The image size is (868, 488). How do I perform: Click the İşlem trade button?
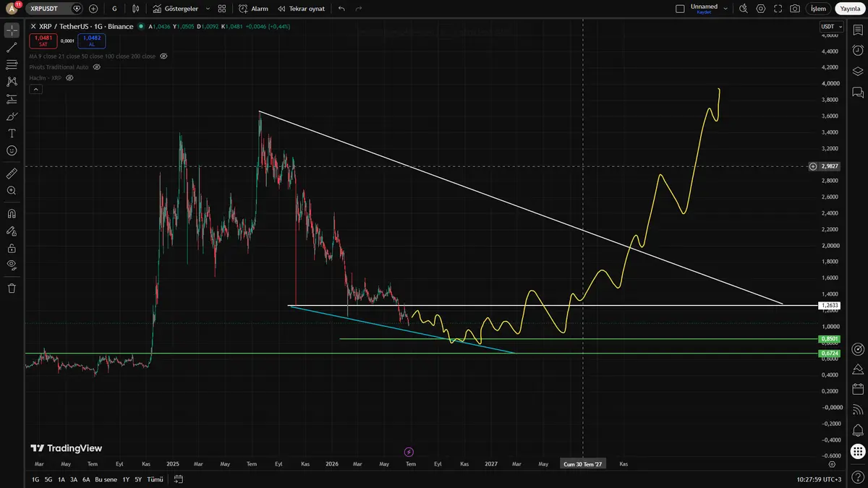click(x=818, y=9)
